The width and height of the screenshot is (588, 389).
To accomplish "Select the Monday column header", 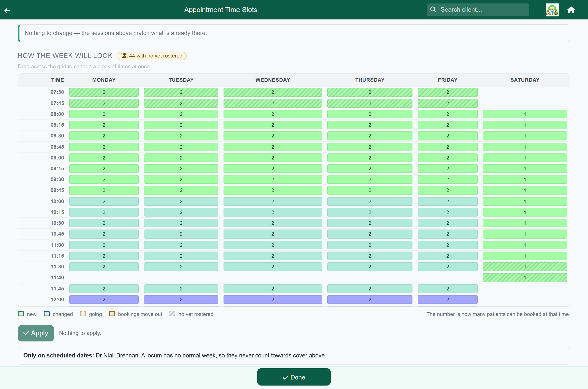I will tap(104, 80).
